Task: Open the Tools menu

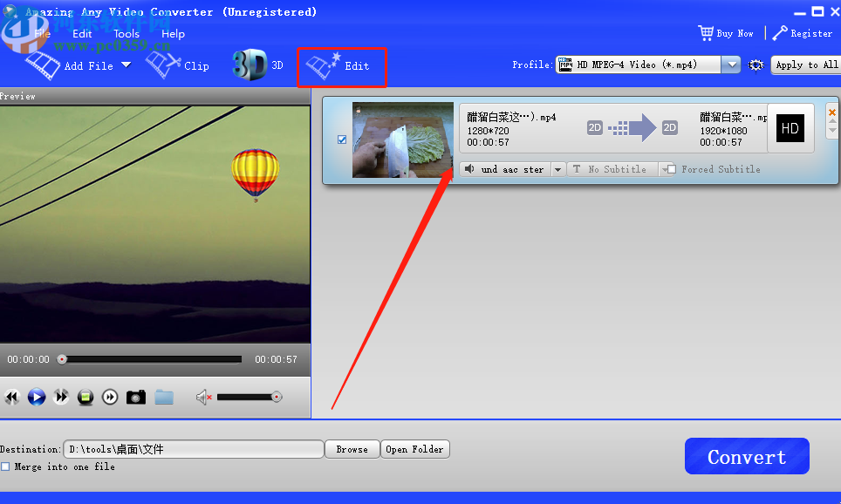Action: [x=126, y=33]
